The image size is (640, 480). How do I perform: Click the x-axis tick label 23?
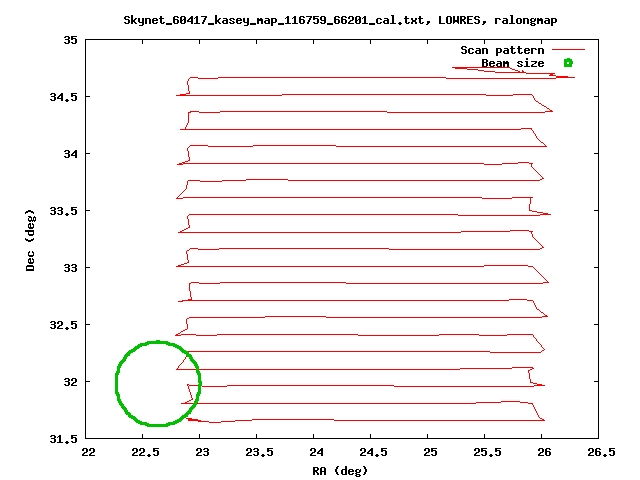(202, 452)
